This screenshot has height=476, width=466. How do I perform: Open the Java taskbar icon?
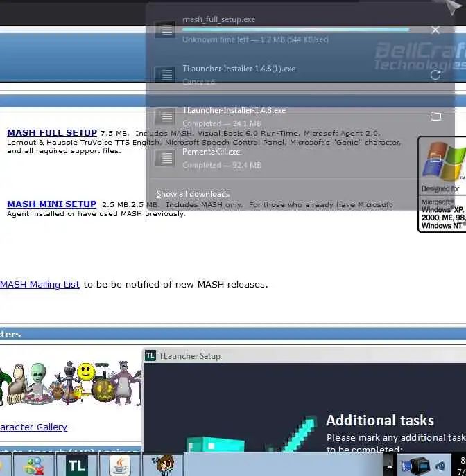pyautogui.click(x=120, y=465)
